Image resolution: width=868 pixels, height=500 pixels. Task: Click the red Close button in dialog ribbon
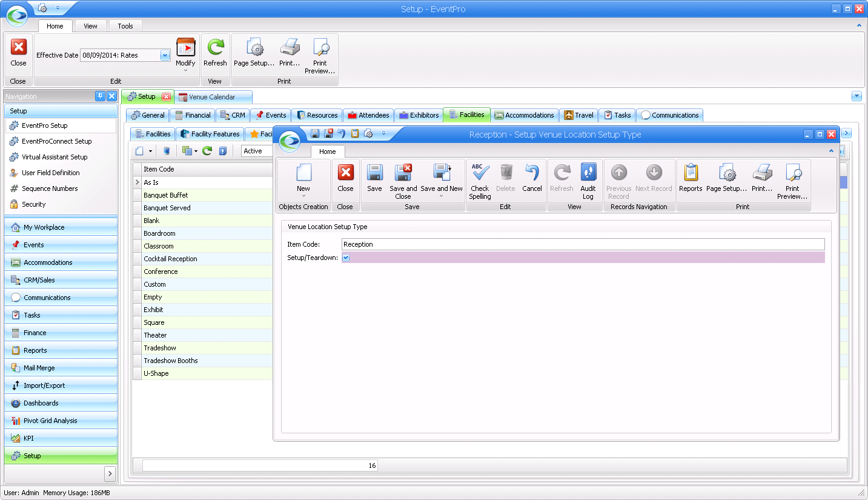coord(345,179)
